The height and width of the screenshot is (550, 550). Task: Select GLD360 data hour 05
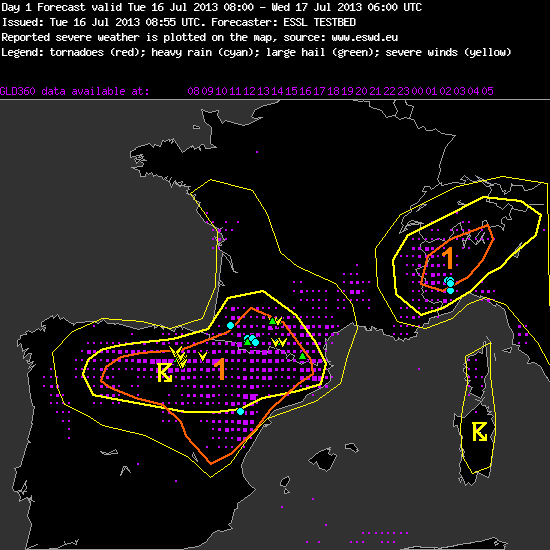(x=487, y=91)
